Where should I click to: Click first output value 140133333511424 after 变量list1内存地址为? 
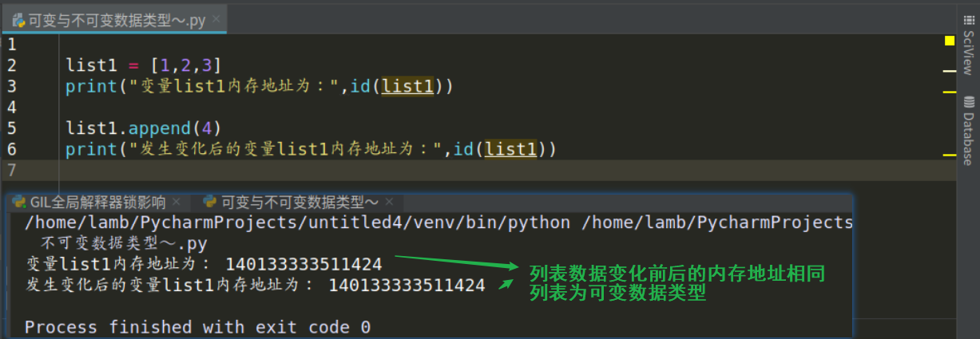point(304,264)
